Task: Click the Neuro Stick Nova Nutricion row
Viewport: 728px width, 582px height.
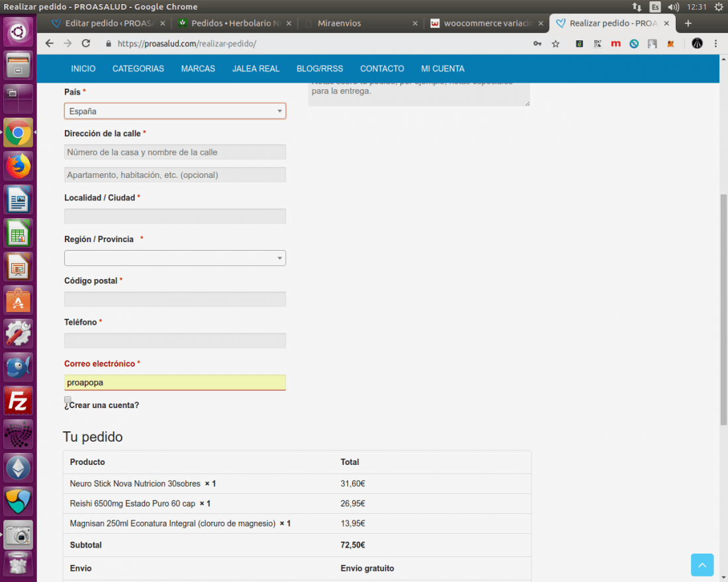Action: click(x=297, y=483)
